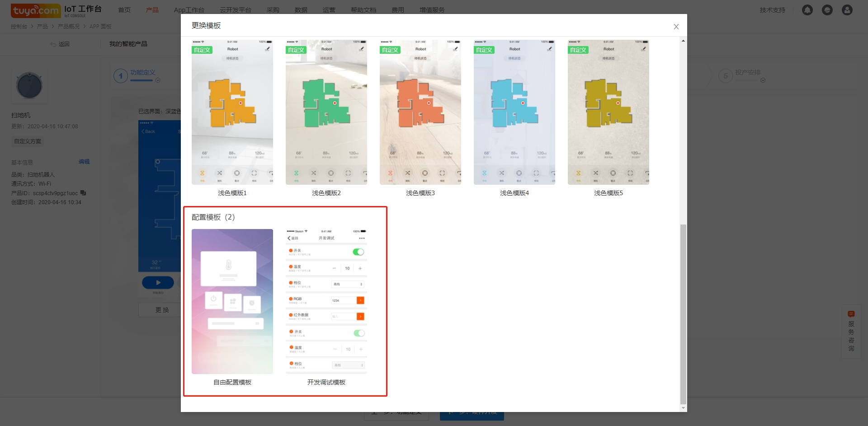This screenshot has width=868, height=426.
Task: Click the 服务咨询 support widget
Action: tap(851, 332)
